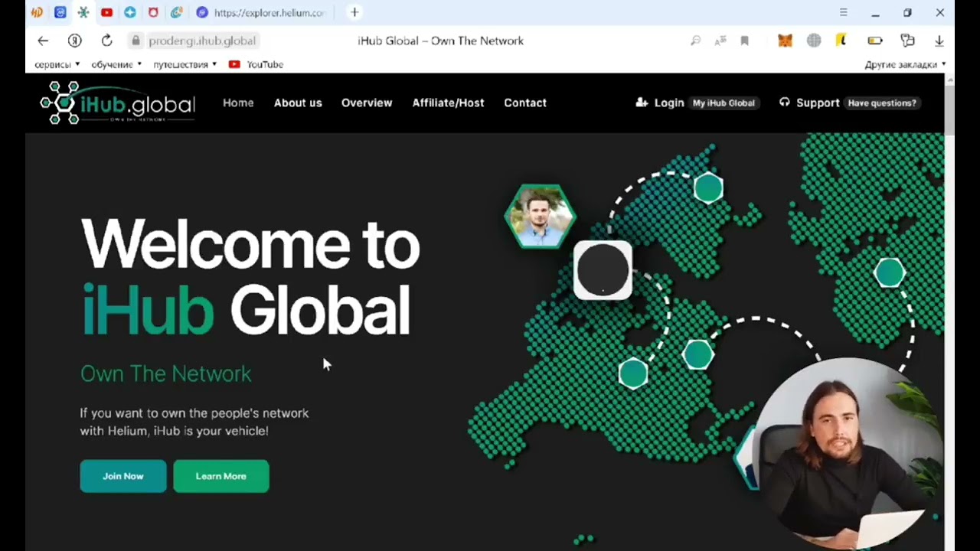Go to the Home menu item
980x551 pixels.
click(x=238, y=103)
